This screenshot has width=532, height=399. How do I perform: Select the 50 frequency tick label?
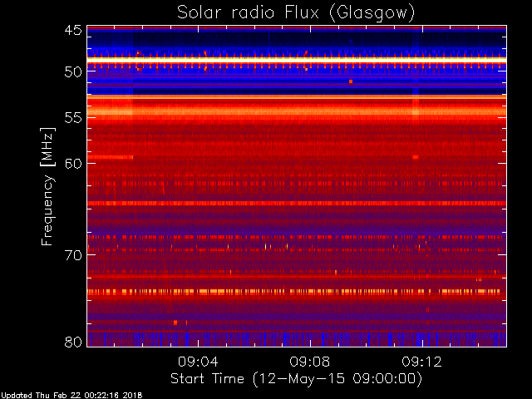pyautogui.click(x=73, y=71)
